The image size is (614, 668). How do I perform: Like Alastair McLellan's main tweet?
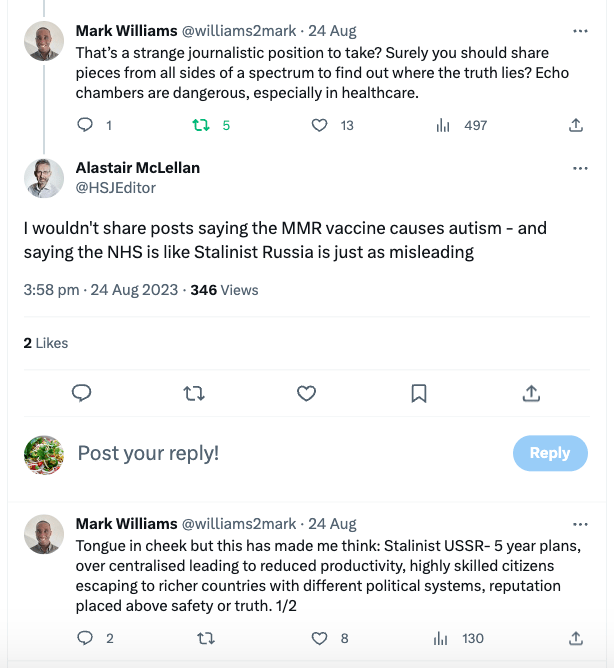click(x=307, y=393)
